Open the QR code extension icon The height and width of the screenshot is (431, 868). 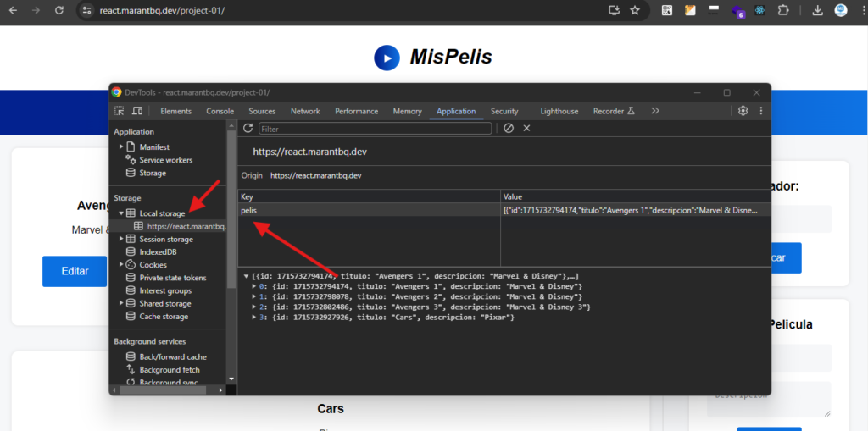[667, 10]
